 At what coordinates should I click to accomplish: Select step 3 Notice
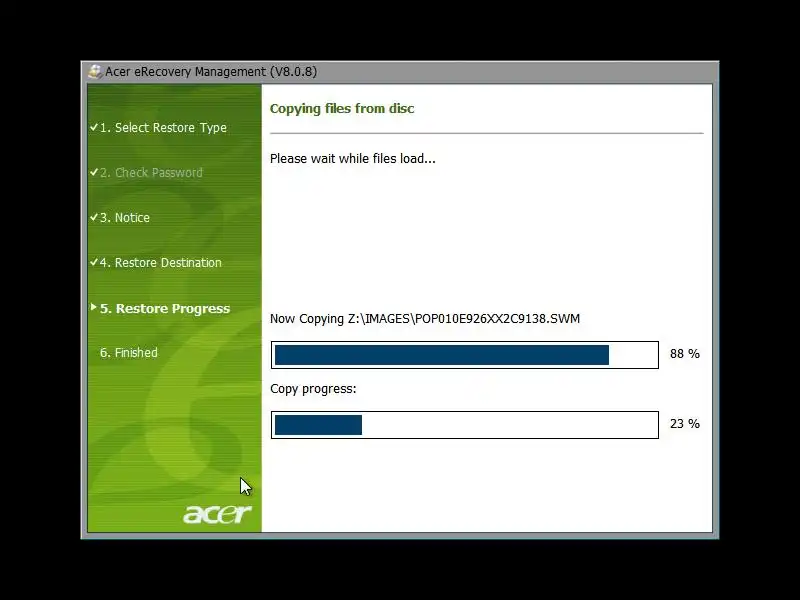(x=124, y=217)
